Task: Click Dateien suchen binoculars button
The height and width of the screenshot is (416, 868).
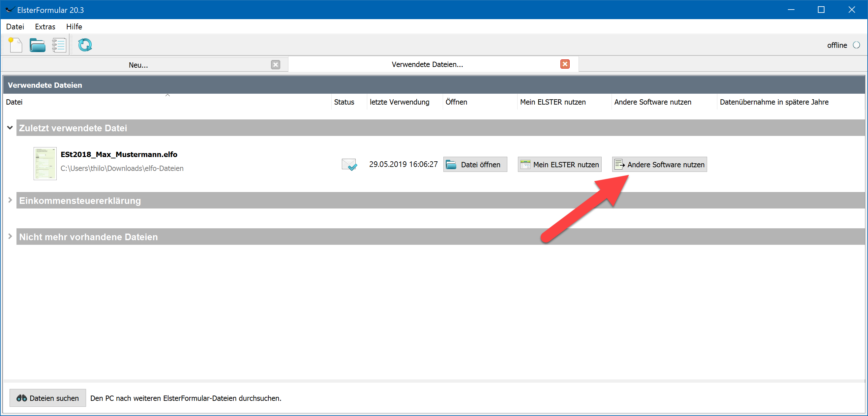Action: [x=47, y=398]
